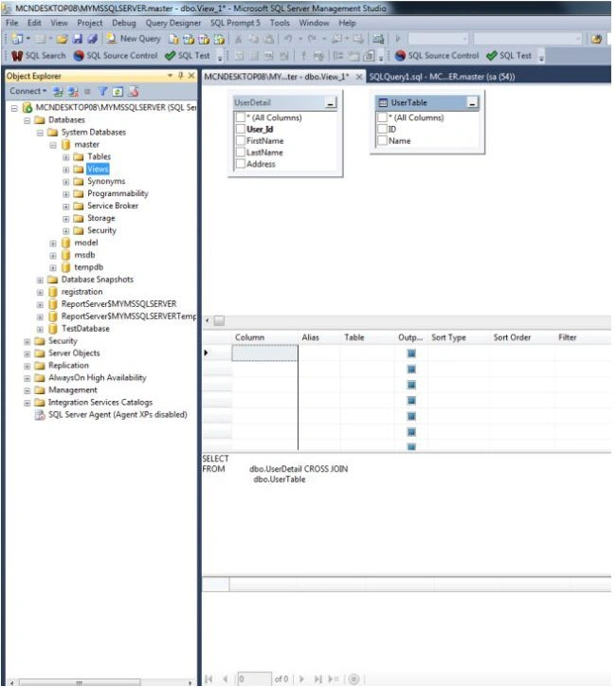
Task: Click Connect Object Explorer icon
Action: click(x=58, y=92)
